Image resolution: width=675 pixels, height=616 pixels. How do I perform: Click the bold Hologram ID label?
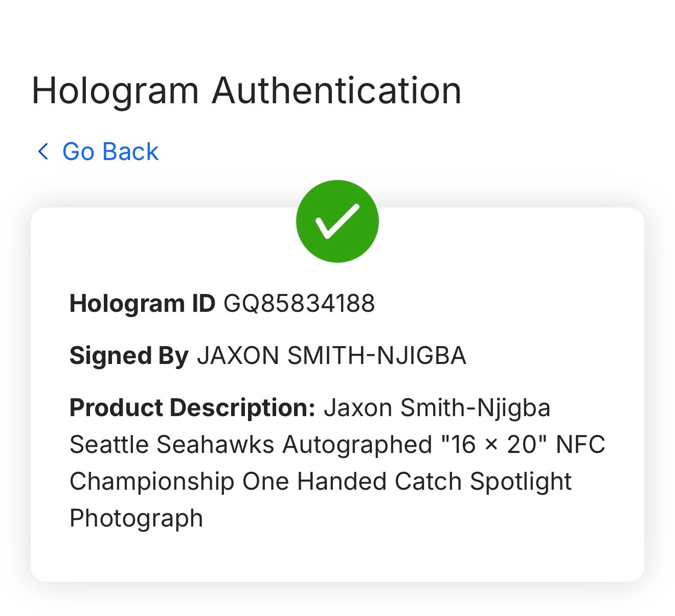[143, 304]
